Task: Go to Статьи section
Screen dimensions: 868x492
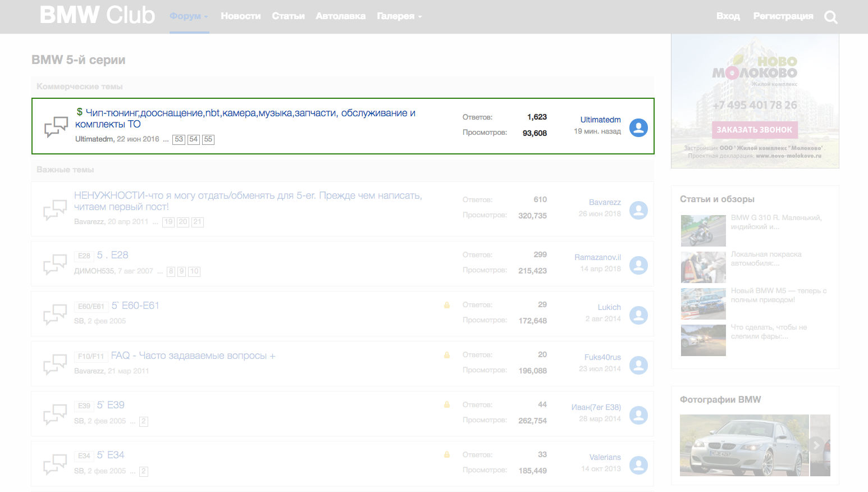Action: (x=288, y=16)
